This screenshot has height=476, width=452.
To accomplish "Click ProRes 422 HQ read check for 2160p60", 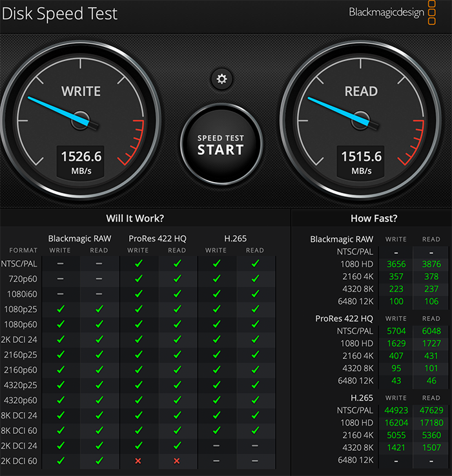I will pos(178,369).
